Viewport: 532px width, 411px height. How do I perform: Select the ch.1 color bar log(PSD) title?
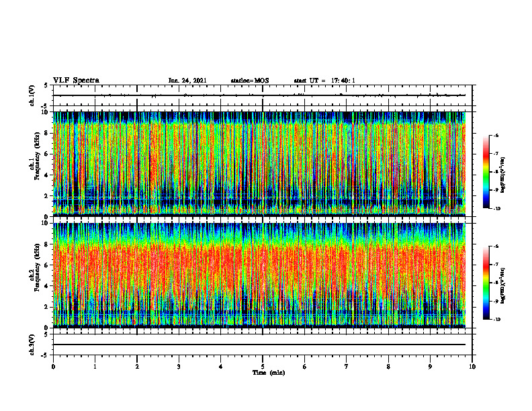(504, 175)
